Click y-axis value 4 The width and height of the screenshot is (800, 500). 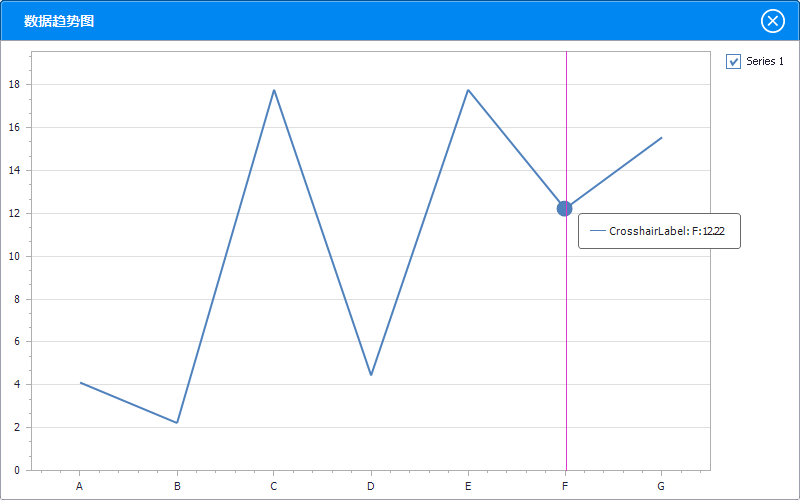point(17,384)
